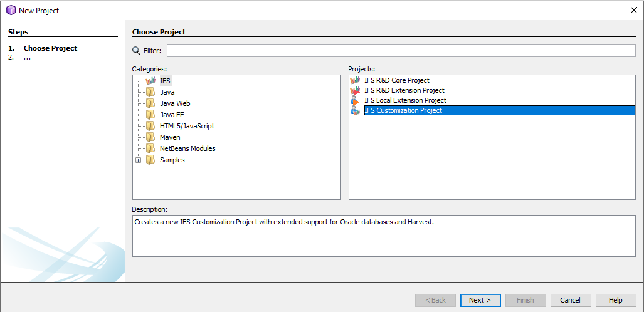Click the IFS category icon
Screen dimensions: 644x312
click(x=150, y=81)
